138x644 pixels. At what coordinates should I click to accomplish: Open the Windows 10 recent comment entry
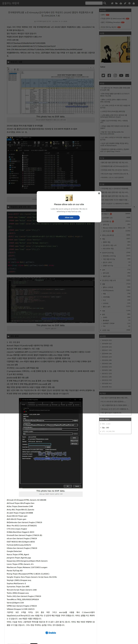tap(115, 409)
